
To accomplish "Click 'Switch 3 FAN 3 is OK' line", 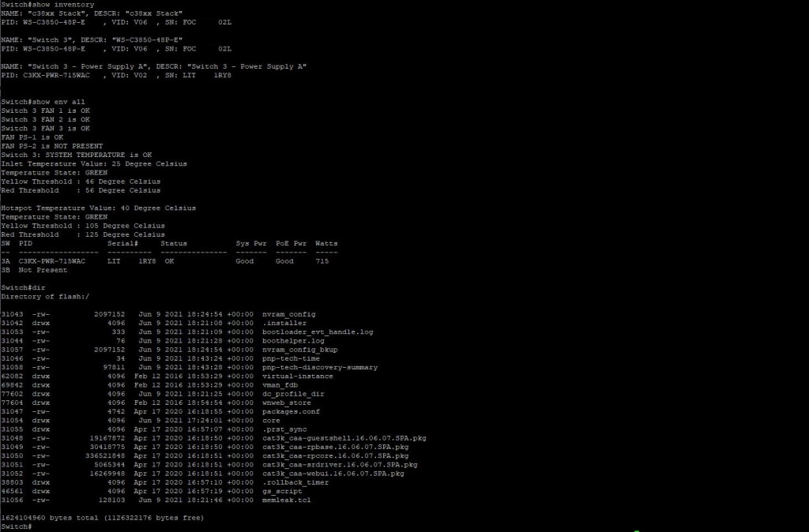I will point(45,129).
